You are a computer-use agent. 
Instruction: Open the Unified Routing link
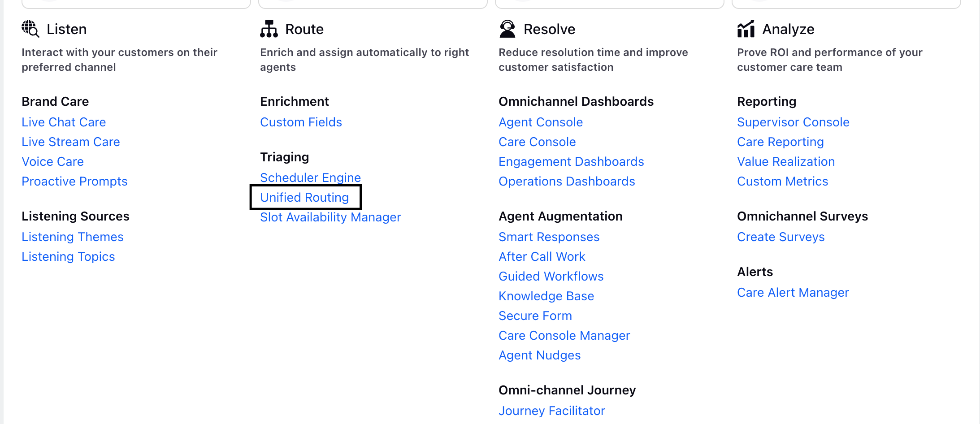[304, 197]
